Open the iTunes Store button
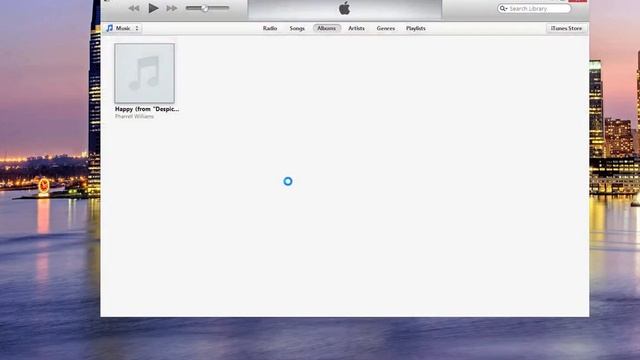This screenshot has height=360, width=640. [567, 28]
